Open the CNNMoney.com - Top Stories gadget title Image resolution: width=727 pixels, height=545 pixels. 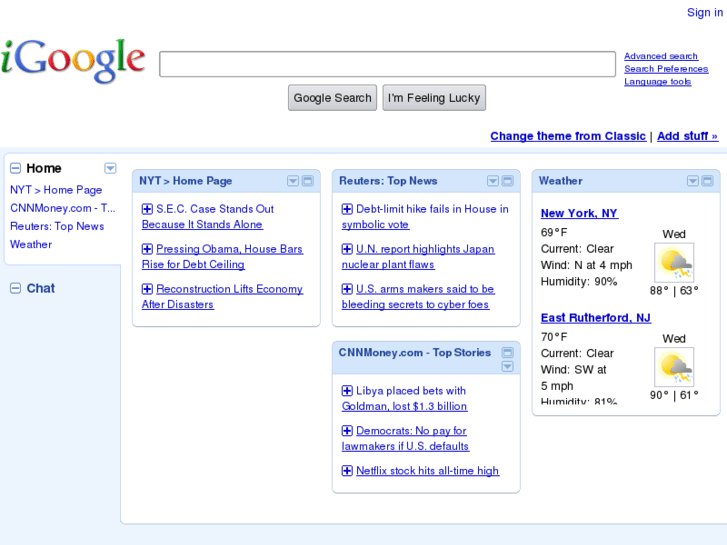415,353
